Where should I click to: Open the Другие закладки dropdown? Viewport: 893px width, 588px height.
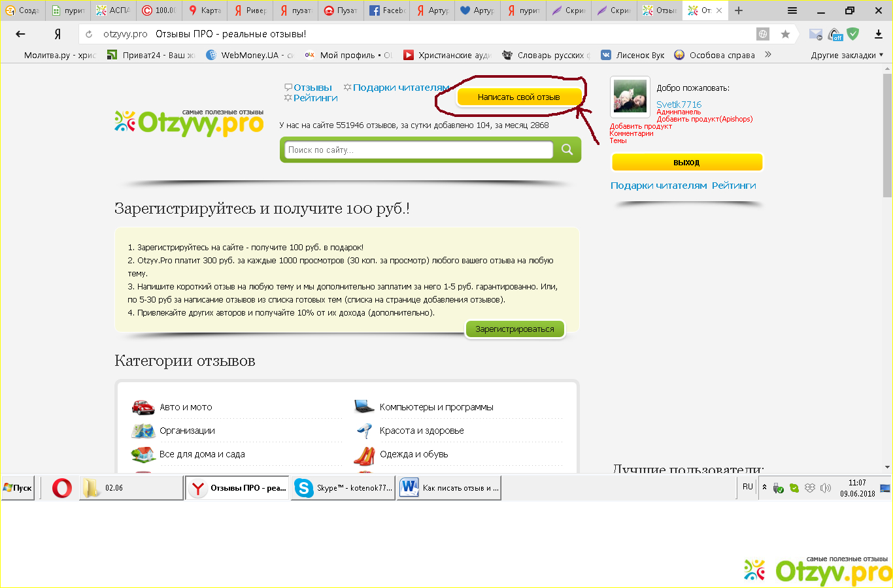(847, 55)
